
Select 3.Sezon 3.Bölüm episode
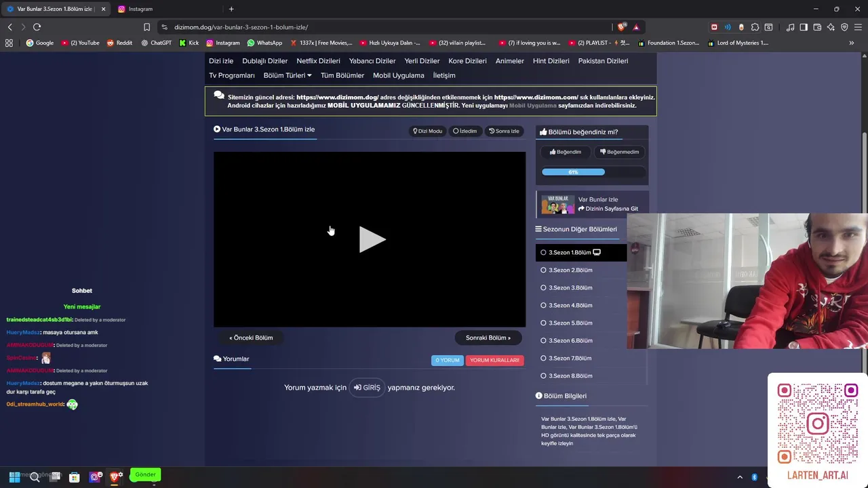pos(581,287)
